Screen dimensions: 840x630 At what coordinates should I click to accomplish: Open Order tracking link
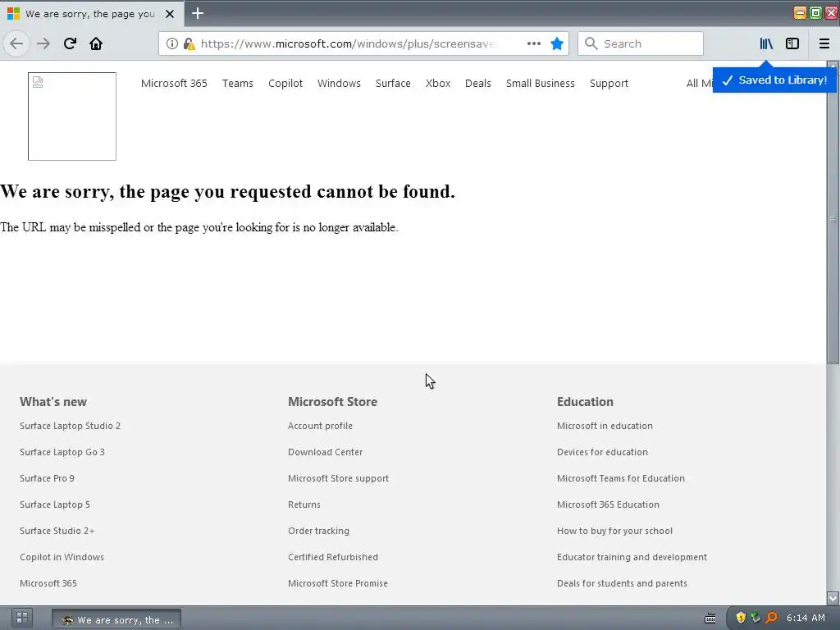point(319,531)
